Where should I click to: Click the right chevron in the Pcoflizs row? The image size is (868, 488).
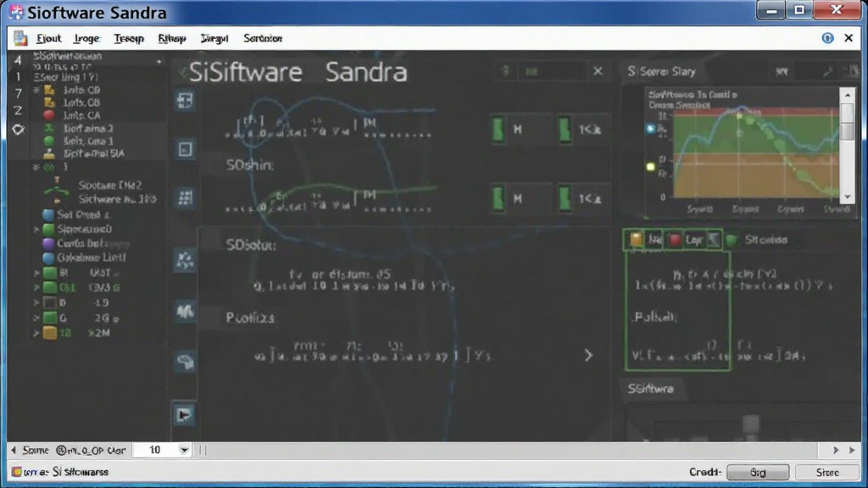(588, 355)
